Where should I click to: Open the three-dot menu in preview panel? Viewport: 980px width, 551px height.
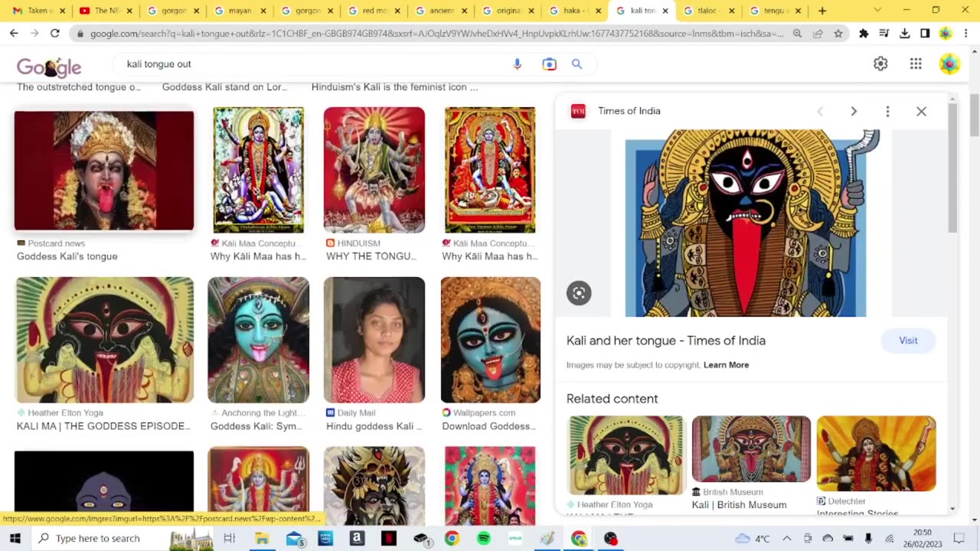tap(887, 111)
